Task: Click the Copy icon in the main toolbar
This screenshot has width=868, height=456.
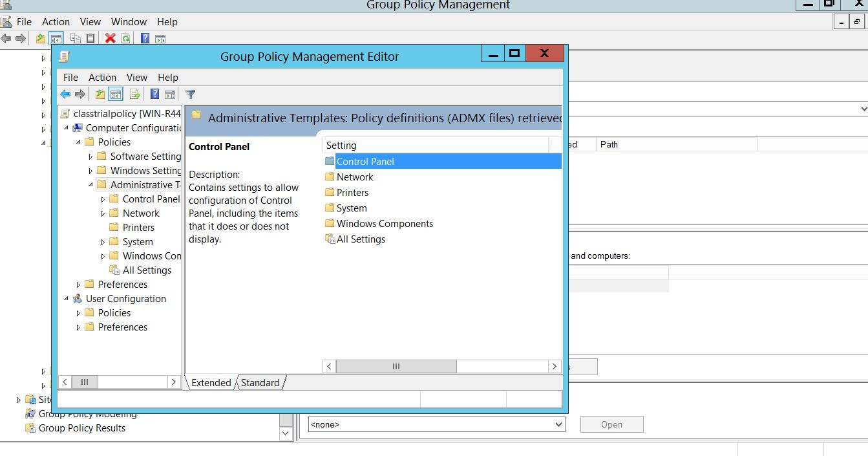Action: (x=76, y=38)
